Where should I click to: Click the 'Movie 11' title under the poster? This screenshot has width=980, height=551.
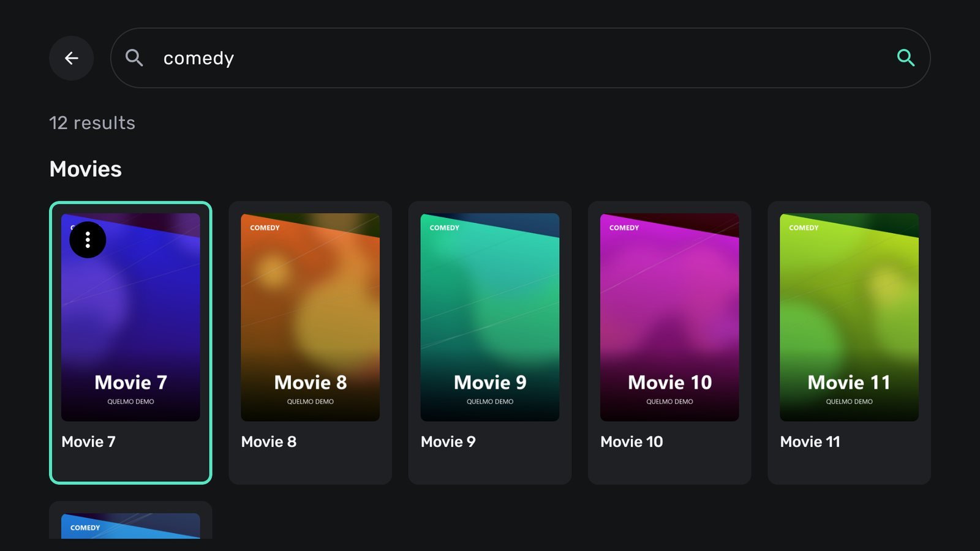click(810, 442)
